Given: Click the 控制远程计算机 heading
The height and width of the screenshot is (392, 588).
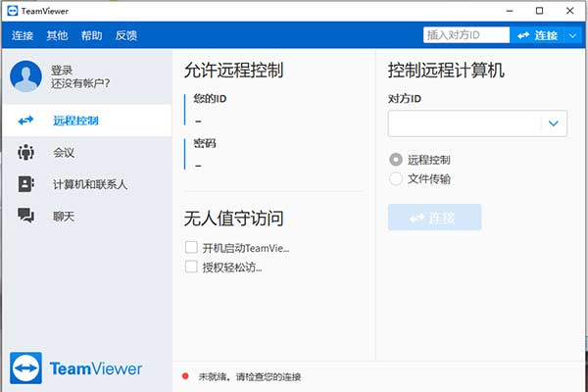Looking at the screenshot, I should (446, 71).
